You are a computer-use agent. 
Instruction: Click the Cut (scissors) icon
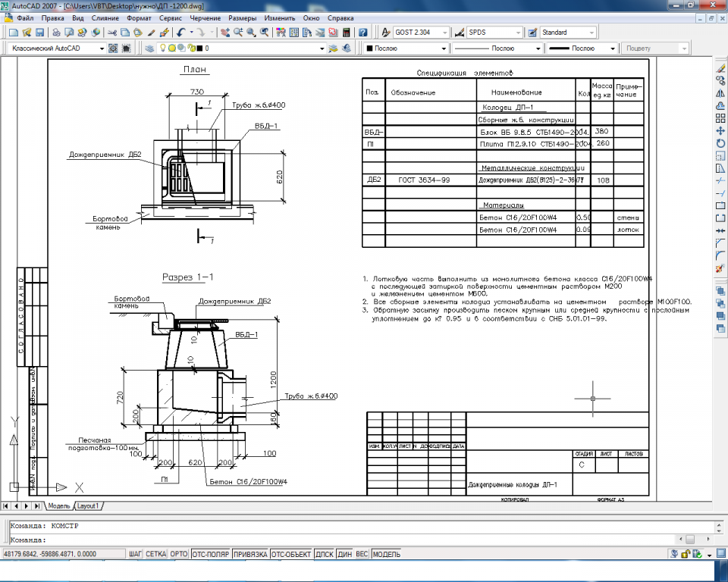tap(112, 33)
